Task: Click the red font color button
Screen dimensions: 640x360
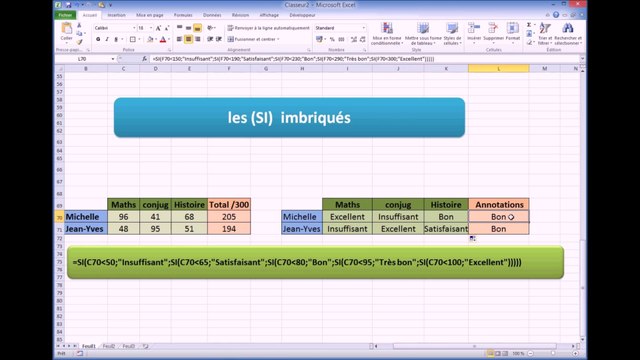Action: 163,39
